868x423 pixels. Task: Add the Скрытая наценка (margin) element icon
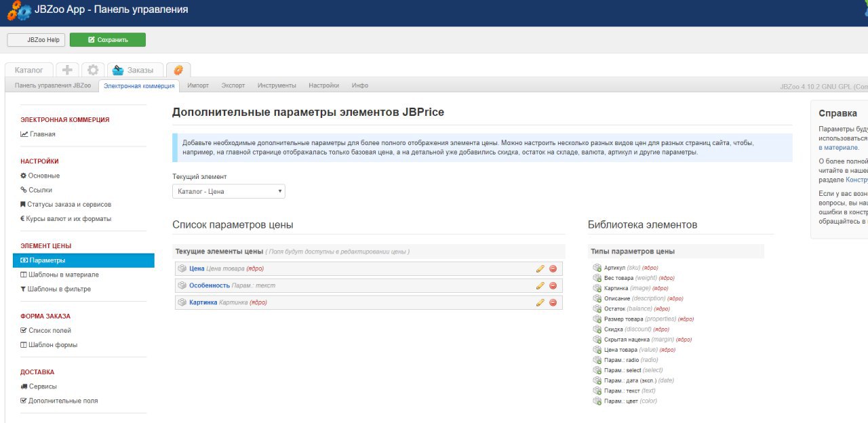597,339
